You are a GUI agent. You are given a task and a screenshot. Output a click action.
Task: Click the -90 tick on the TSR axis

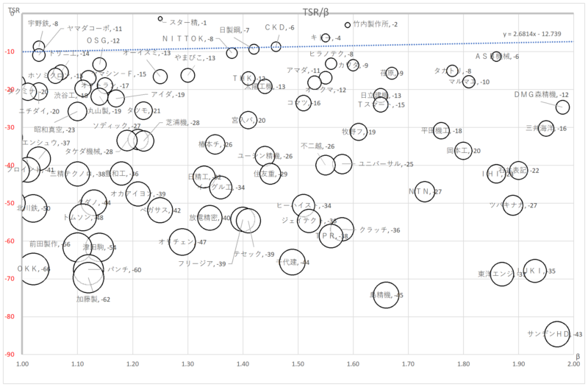[x=10, y=355]
